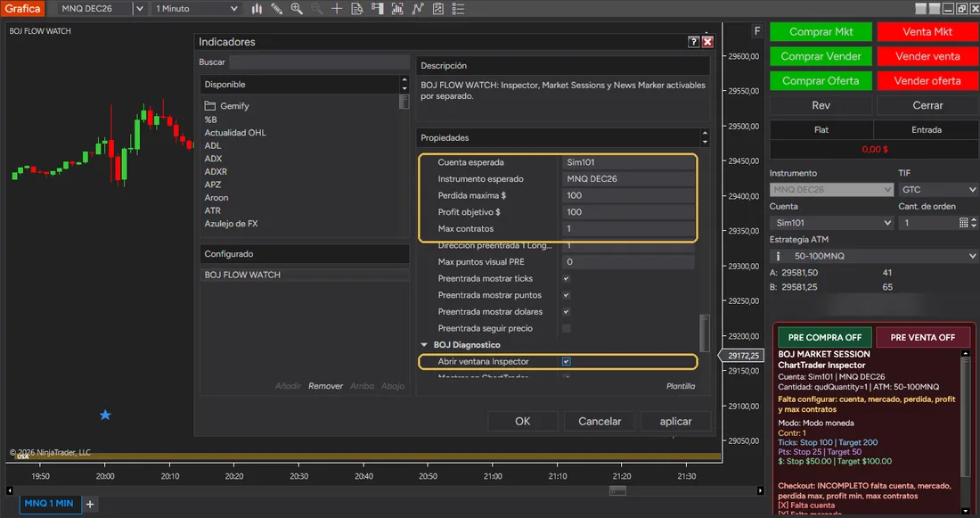Open the TIF GTC dropdown
Screen dimensions: 980x518
(938, 190)
